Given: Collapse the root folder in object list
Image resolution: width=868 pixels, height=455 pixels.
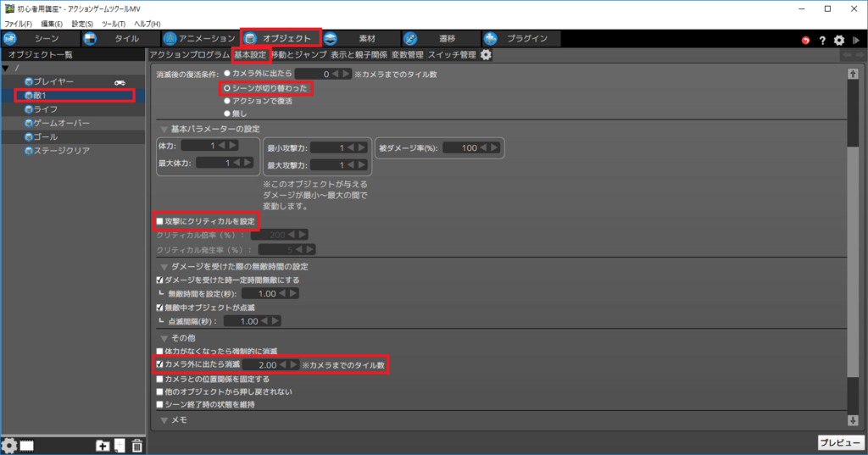Looking at the screenshot, I should [6, 68].
